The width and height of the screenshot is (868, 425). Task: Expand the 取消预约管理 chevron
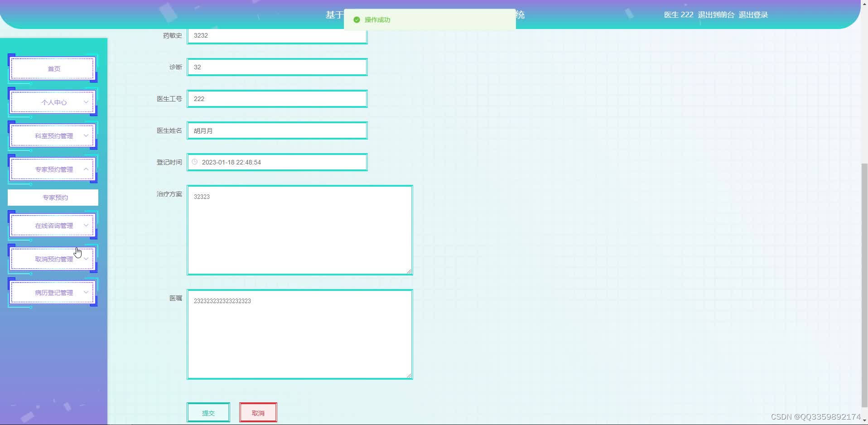pos(86,259)
